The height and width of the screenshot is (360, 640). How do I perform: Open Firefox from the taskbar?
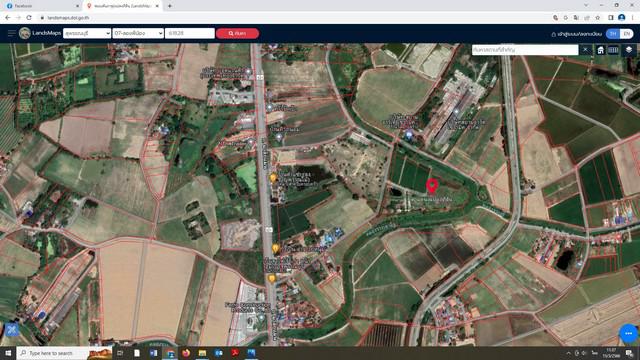[x=186, y=353]
